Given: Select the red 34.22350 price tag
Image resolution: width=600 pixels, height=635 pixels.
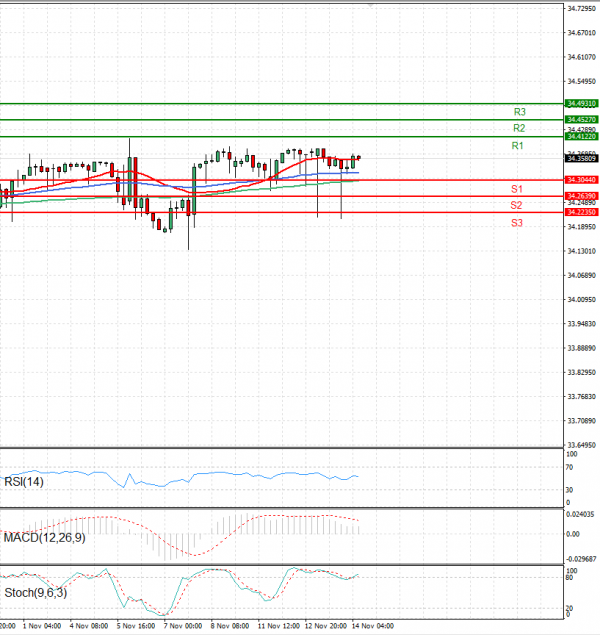Looking at the screenshot, I should coord(581,212).
